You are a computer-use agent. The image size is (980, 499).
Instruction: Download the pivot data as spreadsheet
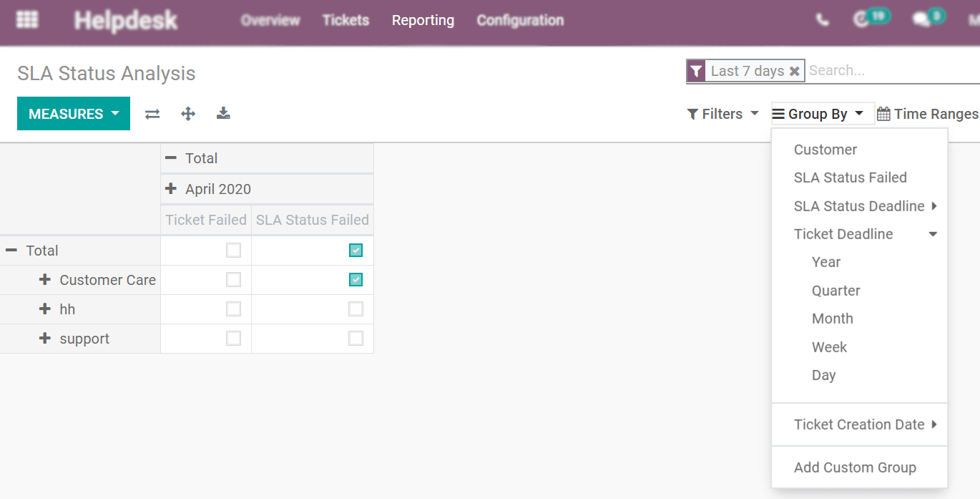pos(223,113)
